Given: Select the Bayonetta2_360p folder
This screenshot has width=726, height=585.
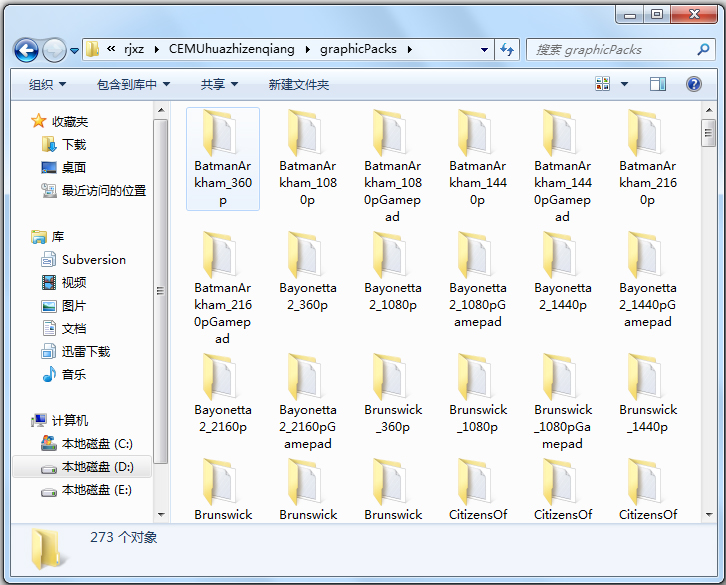Looking at the screenshot, I should (308, 273).
